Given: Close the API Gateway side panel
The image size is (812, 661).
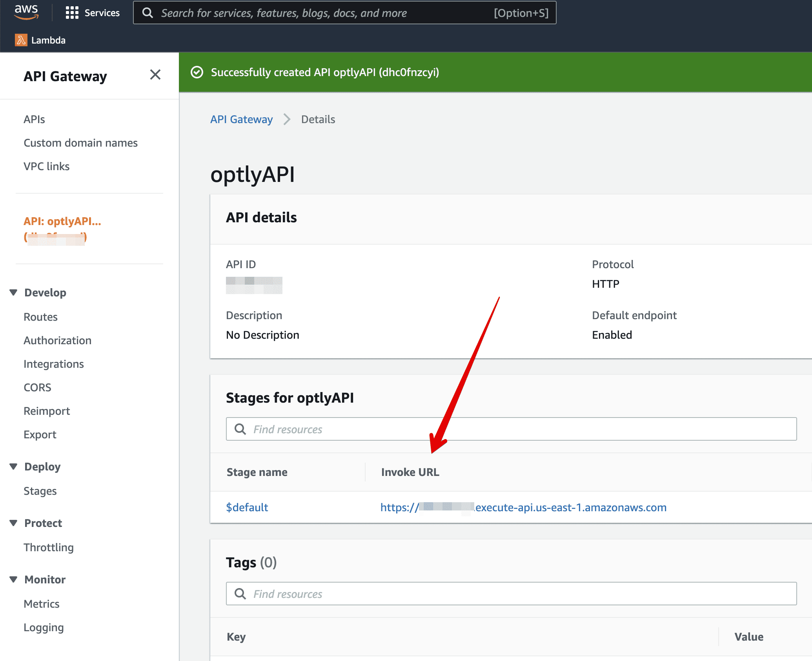Looking at the screenshot, I should (155, 75).
